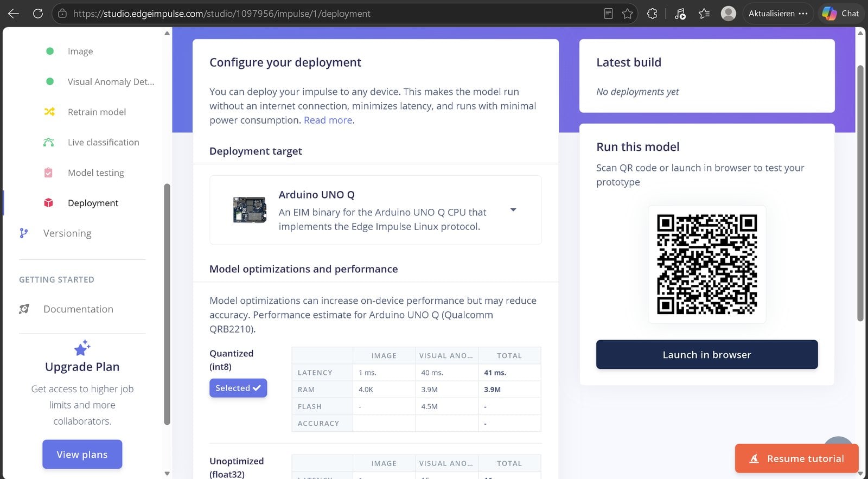Toggle the Quantized (int8) Selected button
The height and width of the screenshot is (479, 868).
point(238,388)
